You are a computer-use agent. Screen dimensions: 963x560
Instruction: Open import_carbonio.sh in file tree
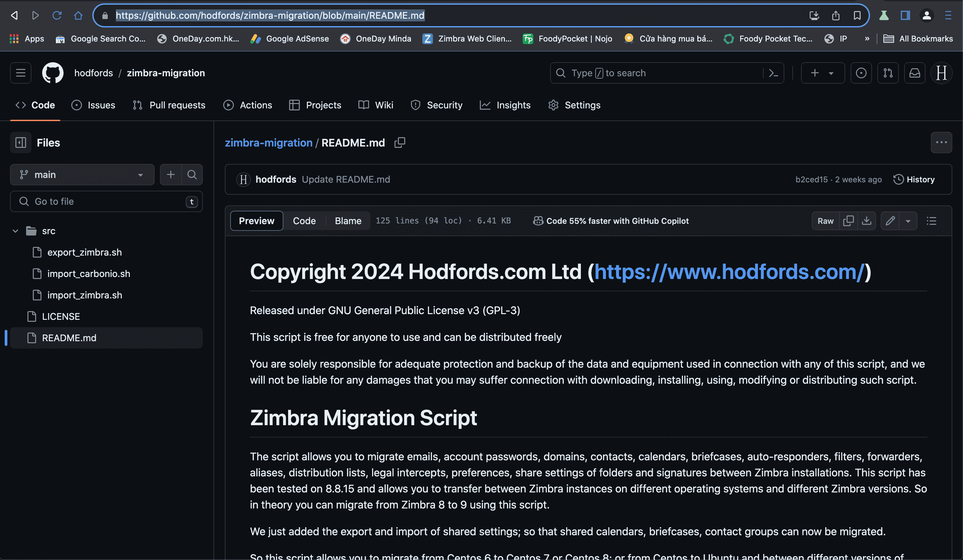click(89, 274)
